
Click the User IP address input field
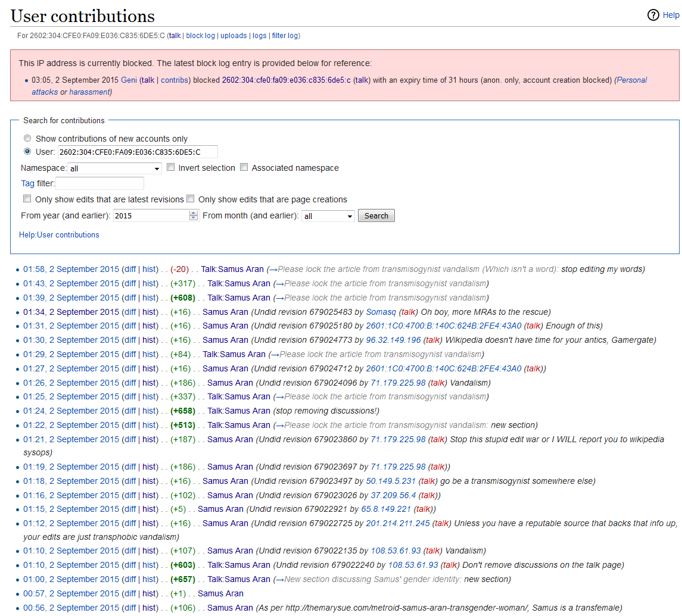138,152
